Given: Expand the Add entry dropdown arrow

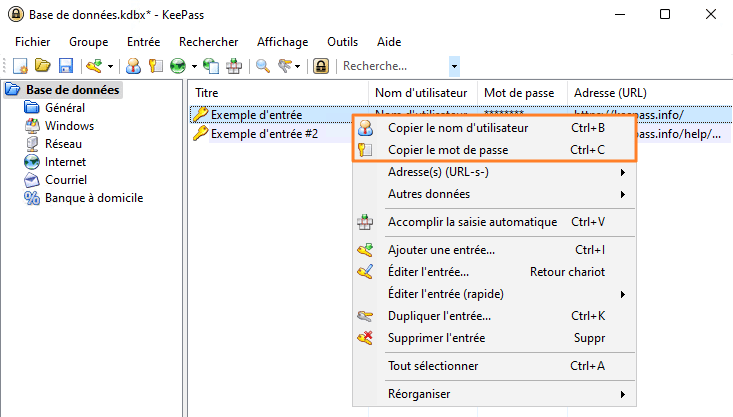Looking at the screenshot, I should (110, 66).
